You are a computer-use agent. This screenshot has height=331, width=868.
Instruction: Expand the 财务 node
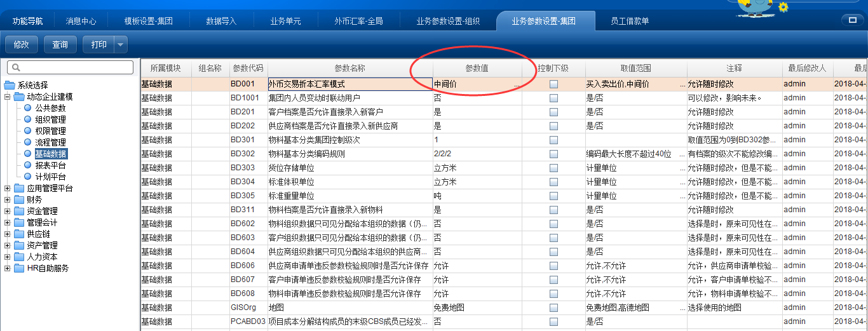8,199
